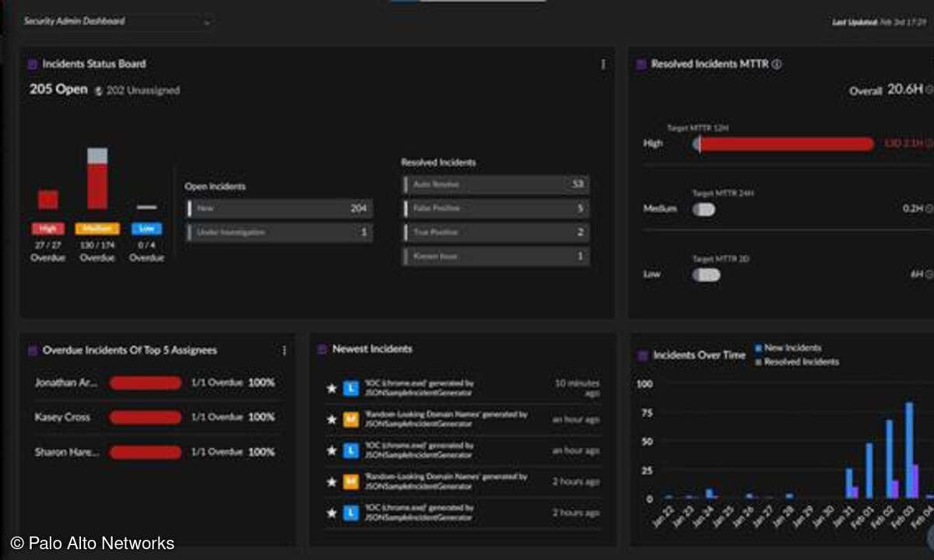Click the Feb 03 purple Resolved Incidents bar
Viewport: 934px width, 560px height.
point(915,481)
